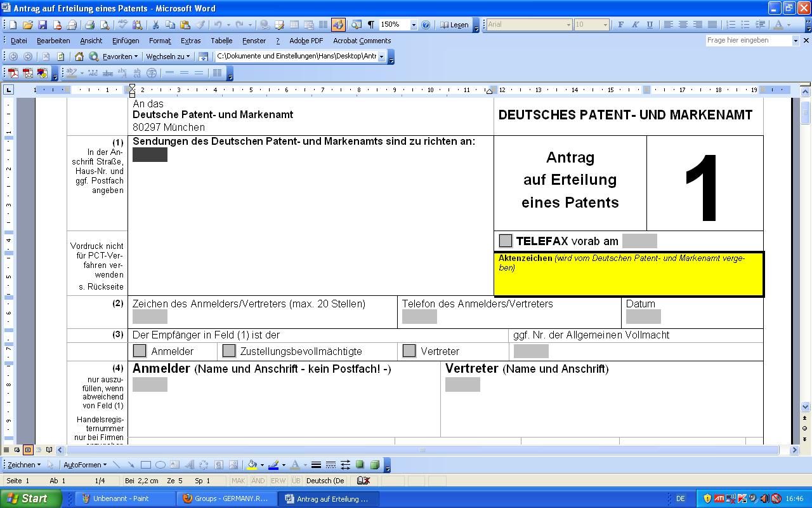Switch to Groups - GERMANY Firefox taskbar window

(226, 498)
